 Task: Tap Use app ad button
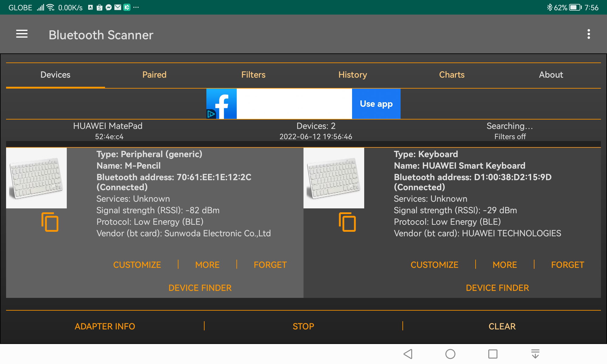[x=376, y=104]
